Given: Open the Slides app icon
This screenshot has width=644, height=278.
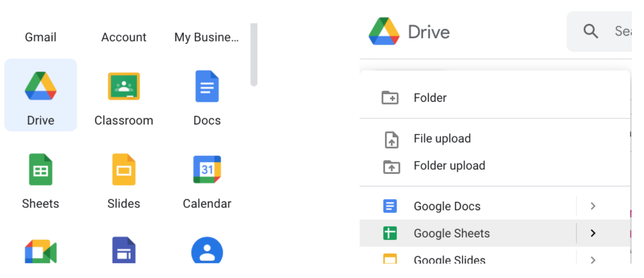Looking at the screenshot, I should tap(123, 169).
